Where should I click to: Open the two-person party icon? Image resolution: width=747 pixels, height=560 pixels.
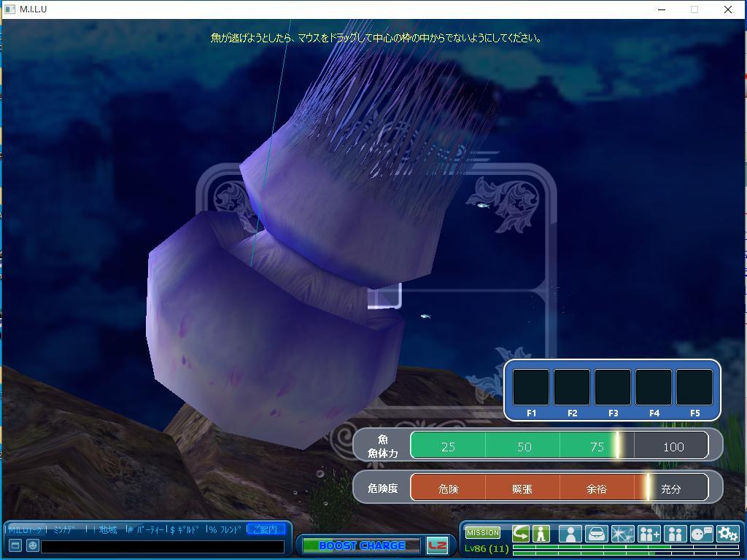tap(675, 534)
